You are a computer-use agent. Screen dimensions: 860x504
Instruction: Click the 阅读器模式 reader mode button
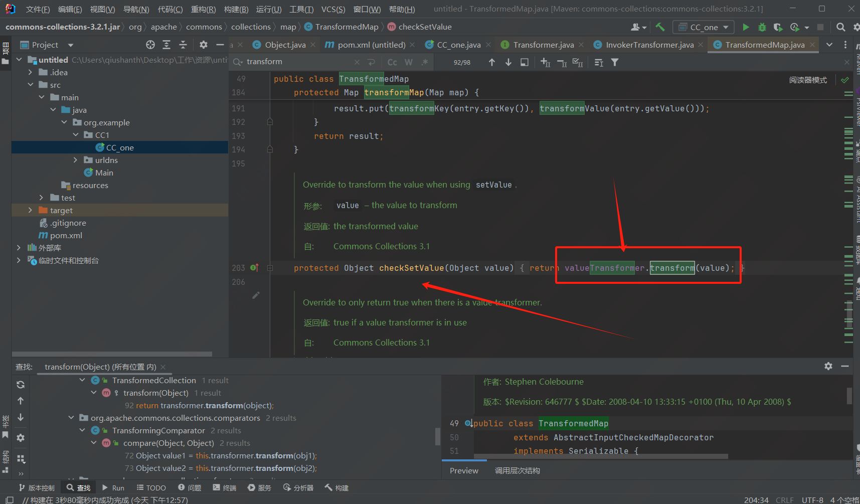(x=808, y=80)
